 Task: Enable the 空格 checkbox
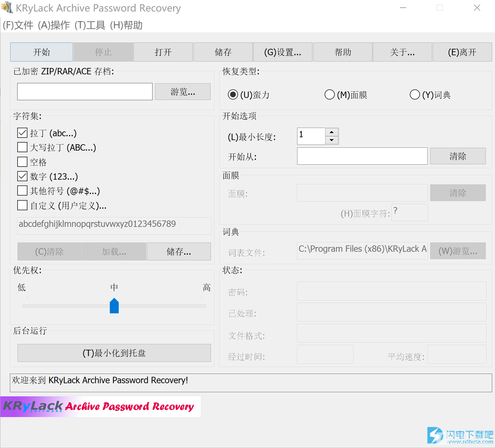click(x=22, y=162)
